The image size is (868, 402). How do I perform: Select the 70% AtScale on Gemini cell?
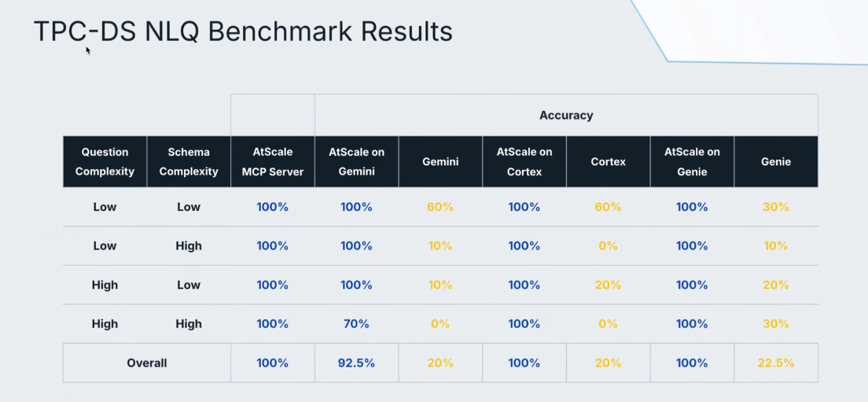click(x=356, y=324)
